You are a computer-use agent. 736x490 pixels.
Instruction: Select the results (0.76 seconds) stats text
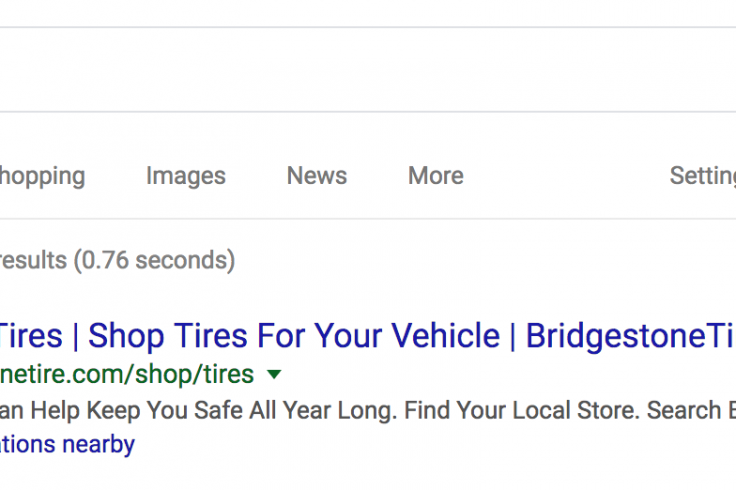pyautogui.click(x=117, y=260)
